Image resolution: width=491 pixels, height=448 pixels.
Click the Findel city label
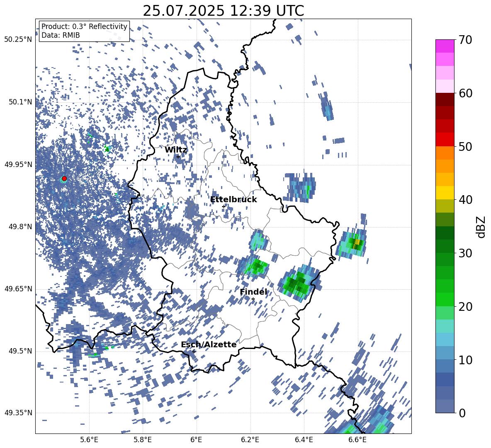(253, 292)
